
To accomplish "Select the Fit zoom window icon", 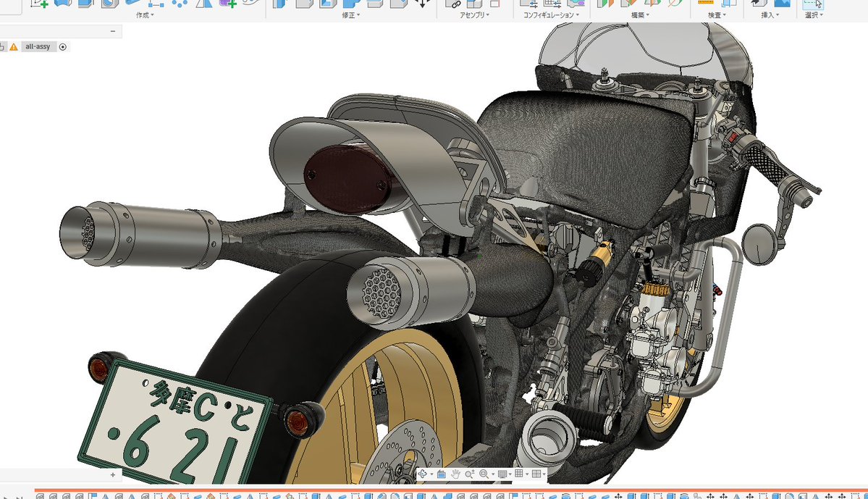I will (484, 474).
